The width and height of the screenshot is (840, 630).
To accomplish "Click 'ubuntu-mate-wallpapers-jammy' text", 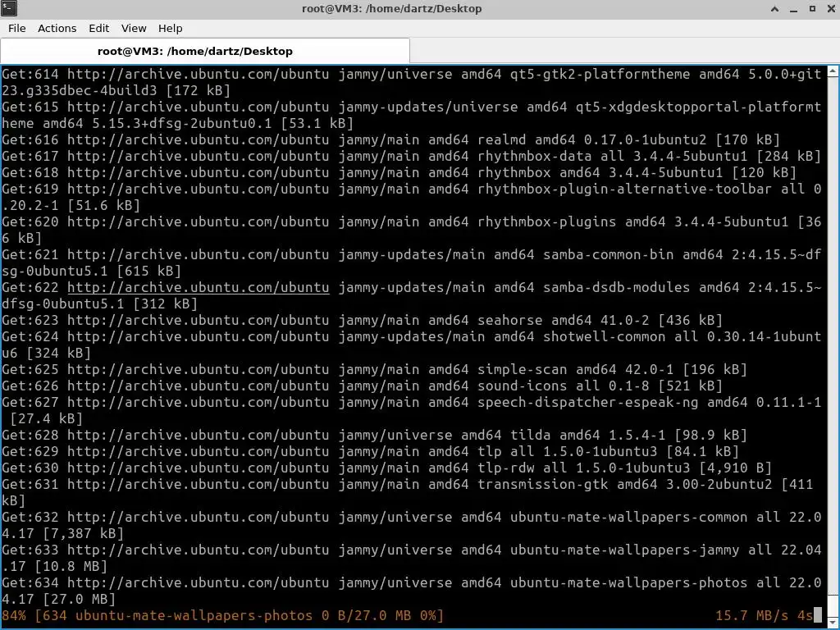I will tap(624, 550).
